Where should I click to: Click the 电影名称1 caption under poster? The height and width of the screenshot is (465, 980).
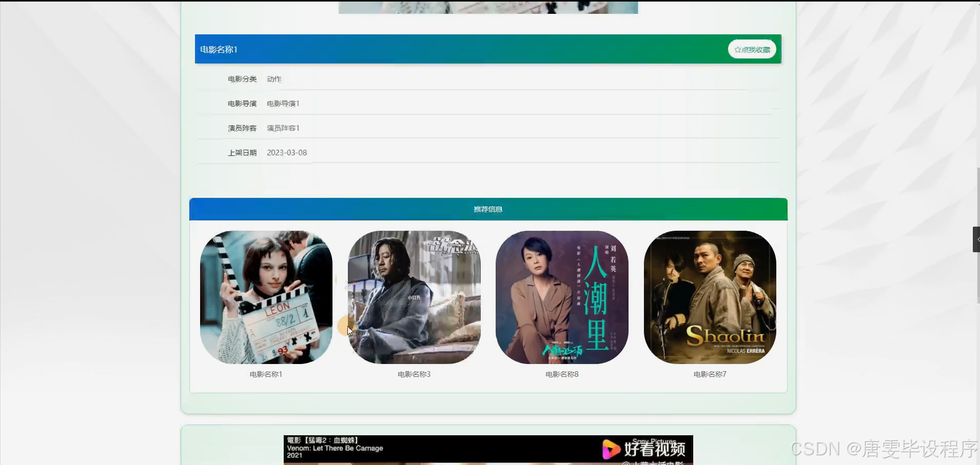[266, 374]
